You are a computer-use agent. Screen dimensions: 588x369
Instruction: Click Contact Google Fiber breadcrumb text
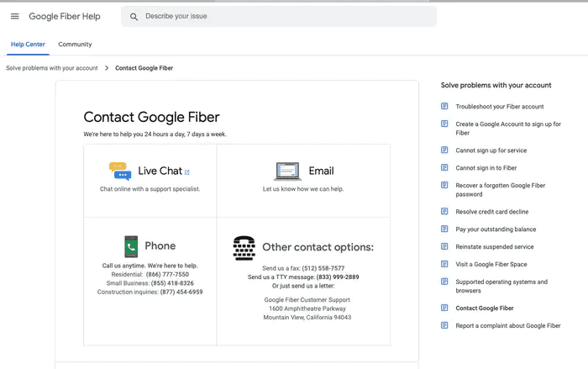[x=144, y=68]
